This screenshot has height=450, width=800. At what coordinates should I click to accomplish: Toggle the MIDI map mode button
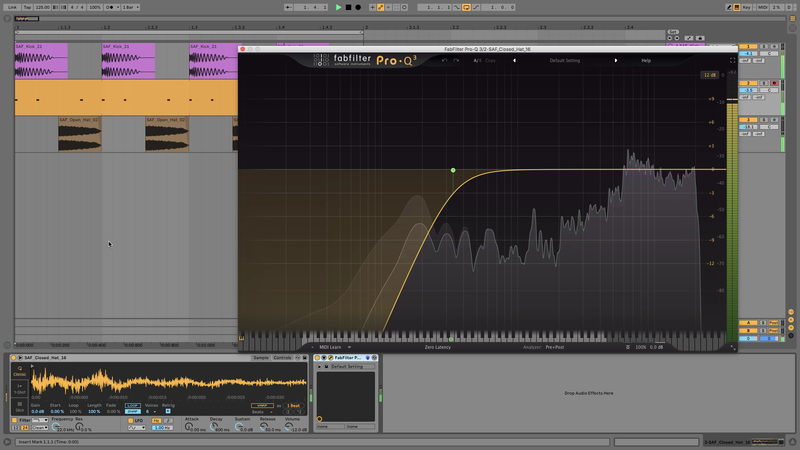pyautogui.click(x=763, y=7)
